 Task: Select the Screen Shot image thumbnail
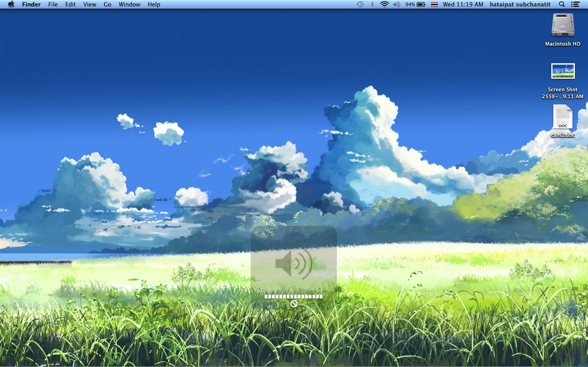563,71
